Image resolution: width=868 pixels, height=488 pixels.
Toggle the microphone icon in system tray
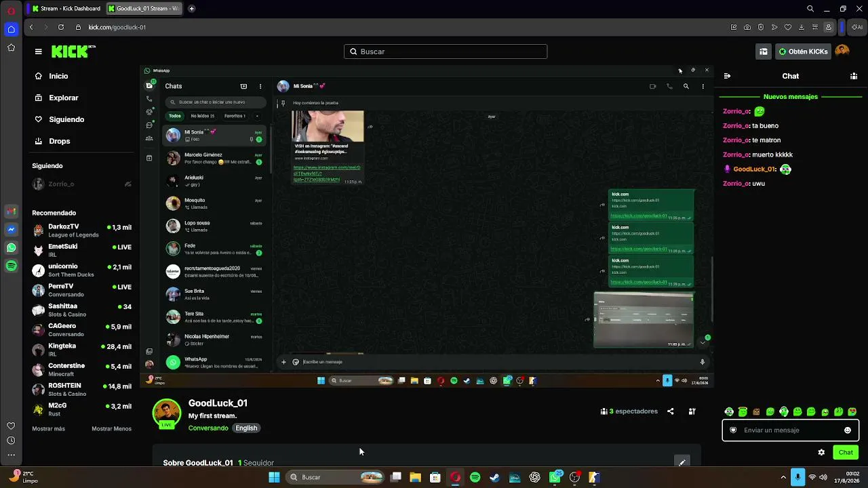coord(797,477)
